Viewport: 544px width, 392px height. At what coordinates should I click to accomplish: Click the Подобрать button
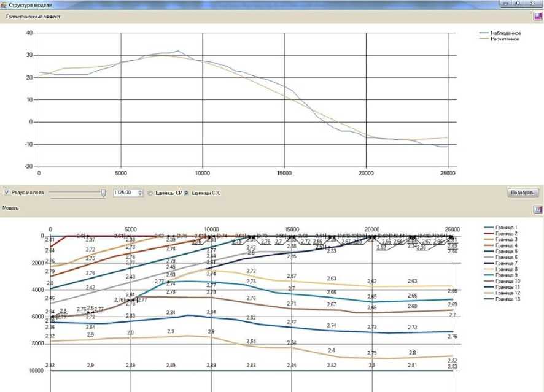(523, 193)
